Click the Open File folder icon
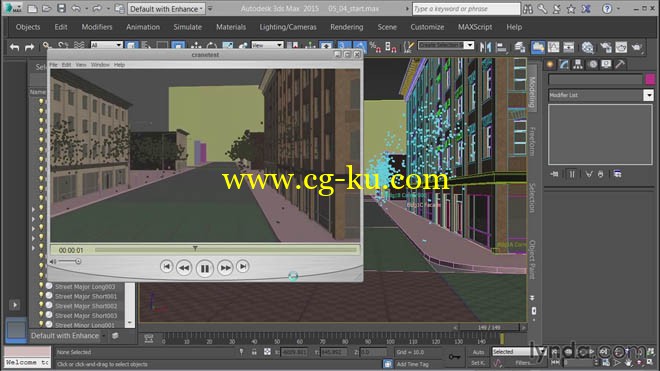Viewport: 660px width, 371px height. [x=46, y=8]
